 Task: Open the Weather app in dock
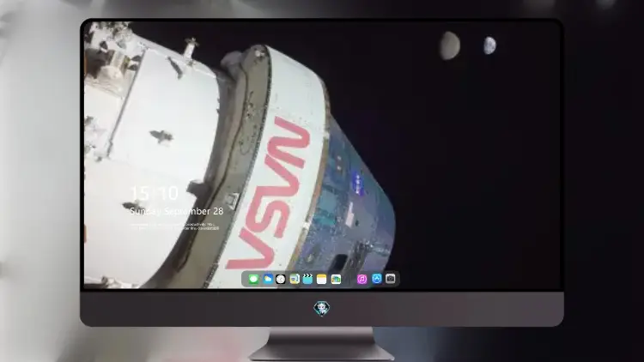pyautogui.click(x=267, y=279)
